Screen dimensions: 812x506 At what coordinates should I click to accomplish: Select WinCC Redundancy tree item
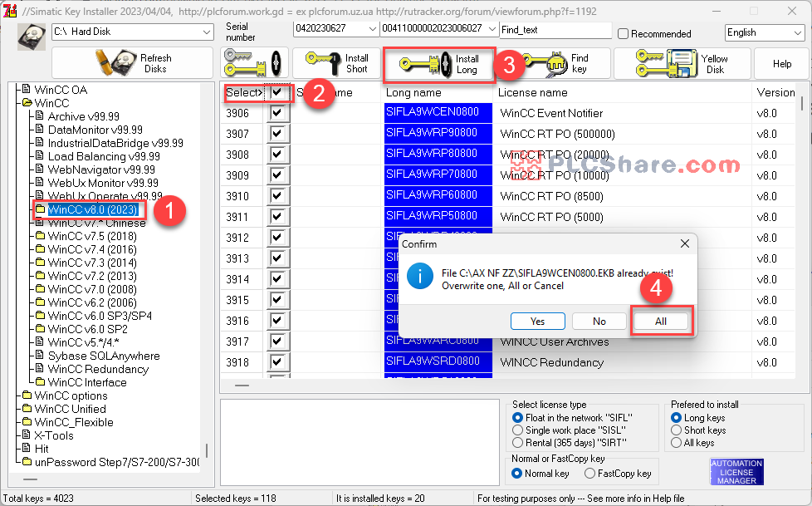click(x=98, y=369)
